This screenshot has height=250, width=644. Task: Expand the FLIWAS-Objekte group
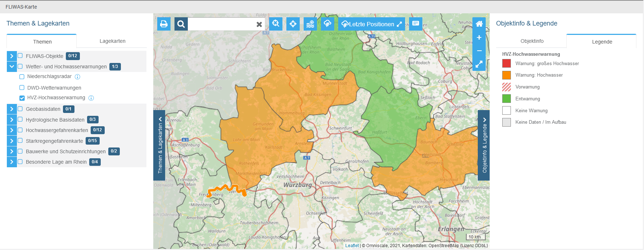[x=12, y=56]
